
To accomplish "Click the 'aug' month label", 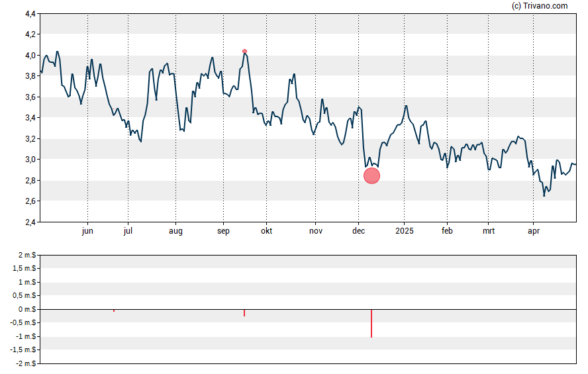I will point(175,231).
